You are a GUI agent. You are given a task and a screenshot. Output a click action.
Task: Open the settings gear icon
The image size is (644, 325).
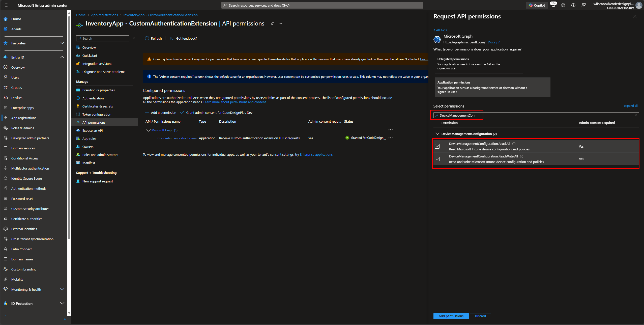coord(563,5)
